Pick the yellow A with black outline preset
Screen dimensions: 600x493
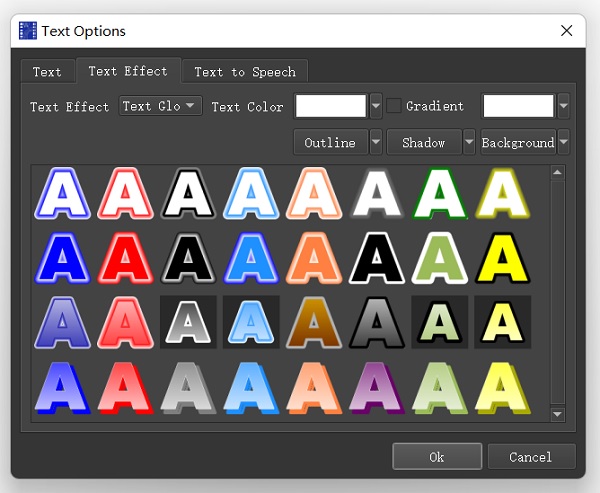(502, 258)
